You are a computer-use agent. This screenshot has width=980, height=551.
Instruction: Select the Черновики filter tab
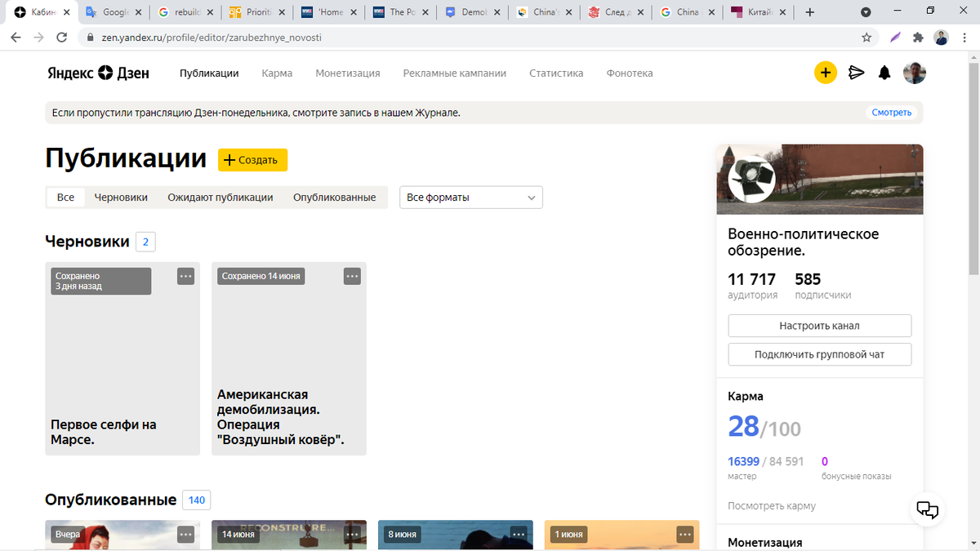pyautogui.click(x=121, y=198)
